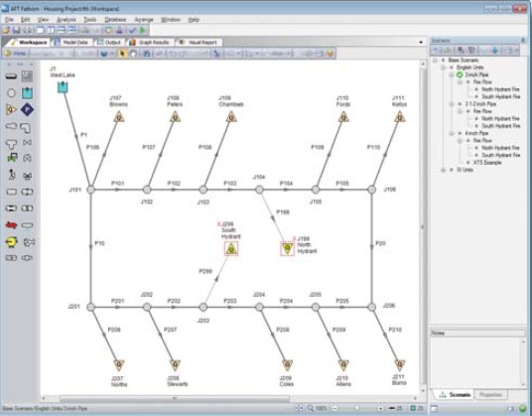Click the horizontal scrollbar under workspace
The image size is (532, 416).
[175, 398]
